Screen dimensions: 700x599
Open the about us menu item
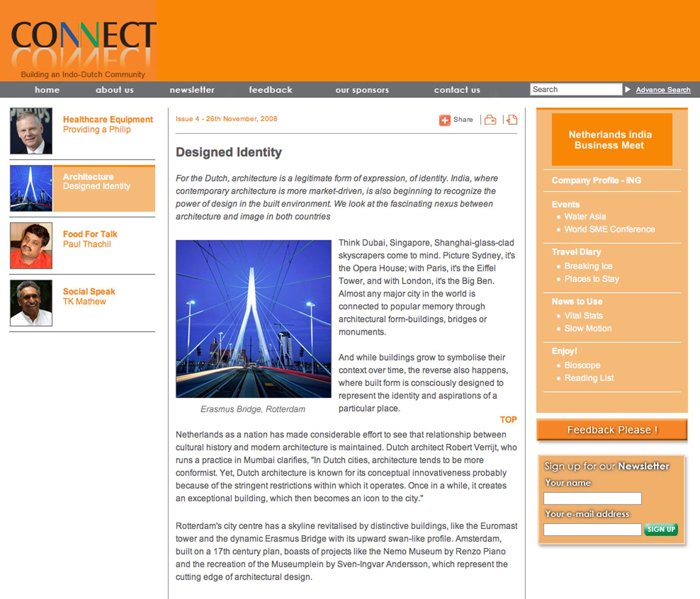pyautogui.click(x=115, y=90)
